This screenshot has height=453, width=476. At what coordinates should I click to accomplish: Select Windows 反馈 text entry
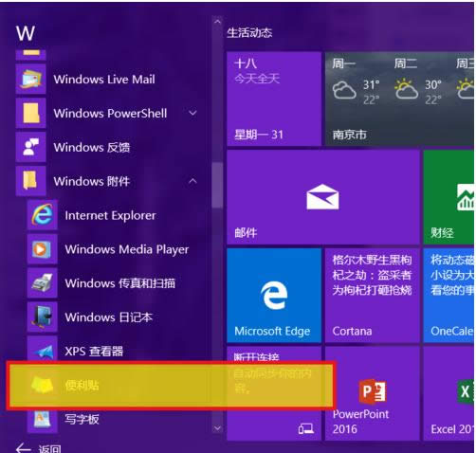(92, 147)
